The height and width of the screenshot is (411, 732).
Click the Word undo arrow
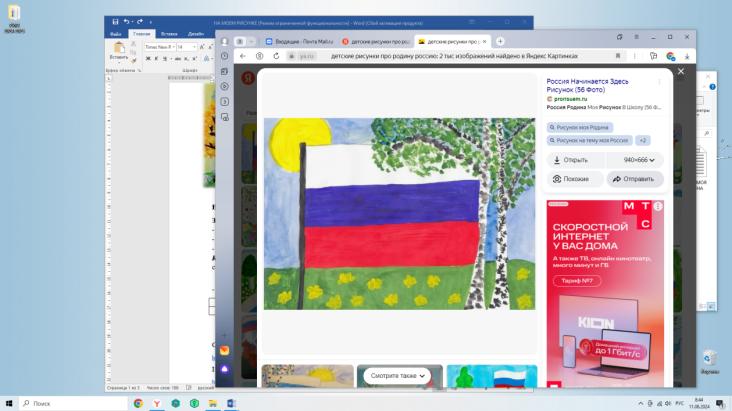click(x=126, y=21)
